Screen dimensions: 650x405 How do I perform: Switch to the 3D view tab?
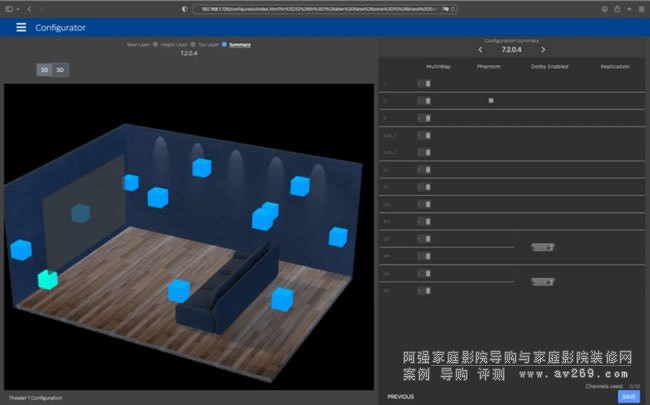click(x=60, y=70)
